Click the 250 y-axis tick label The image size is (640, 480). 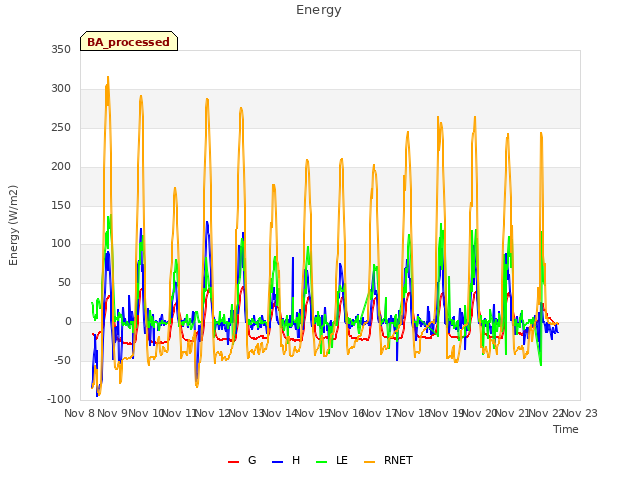(x=61, y=127)
